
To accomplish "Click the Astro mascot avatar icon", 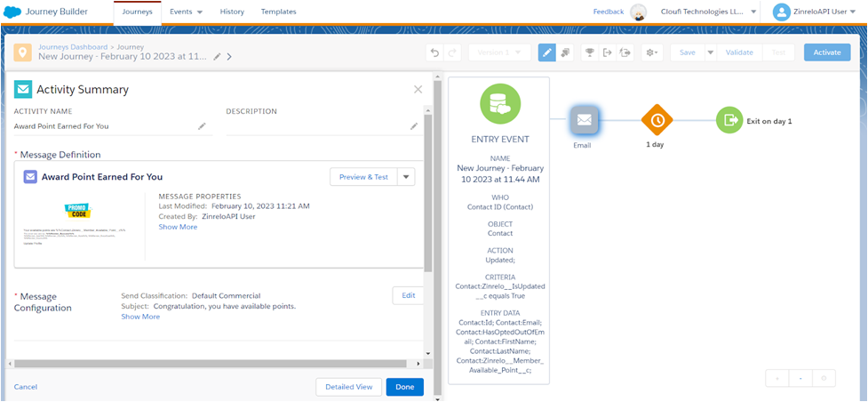I will tap(639, 12).
